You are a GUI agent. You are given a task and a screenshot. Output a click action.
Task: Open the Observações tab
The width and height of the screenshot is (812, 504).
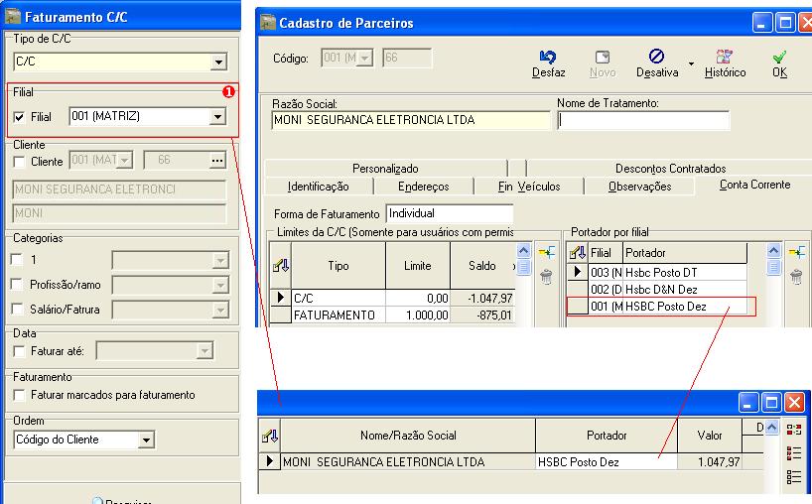click(639, 187)
